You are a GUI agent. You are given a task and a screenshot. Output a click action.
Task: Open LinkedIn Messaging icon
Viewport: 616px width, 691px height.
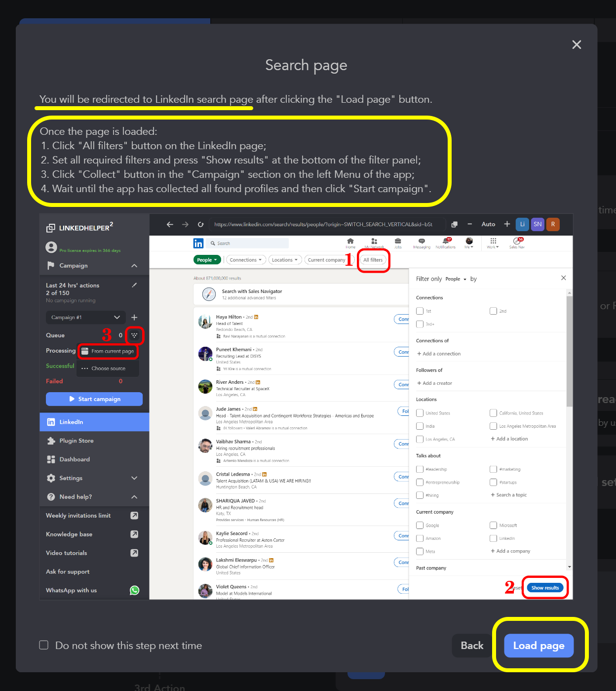[x=422, y=242]
